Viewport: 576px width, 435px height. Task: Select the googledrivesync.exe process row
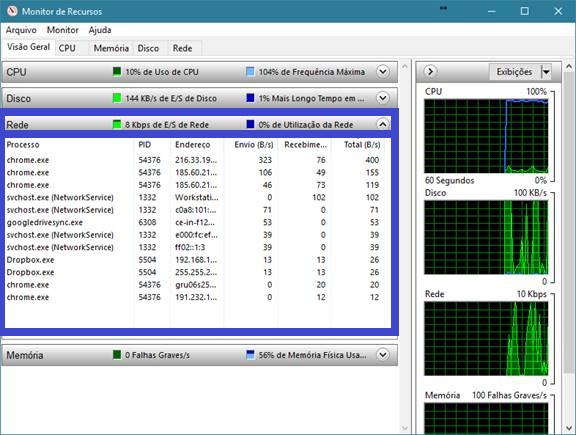click(194, 222)
